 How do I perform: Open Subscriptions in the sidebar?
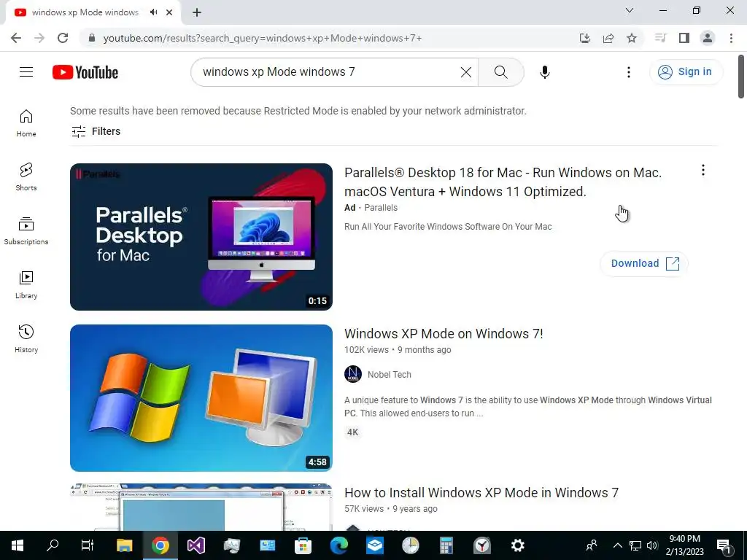click(26, 231)
